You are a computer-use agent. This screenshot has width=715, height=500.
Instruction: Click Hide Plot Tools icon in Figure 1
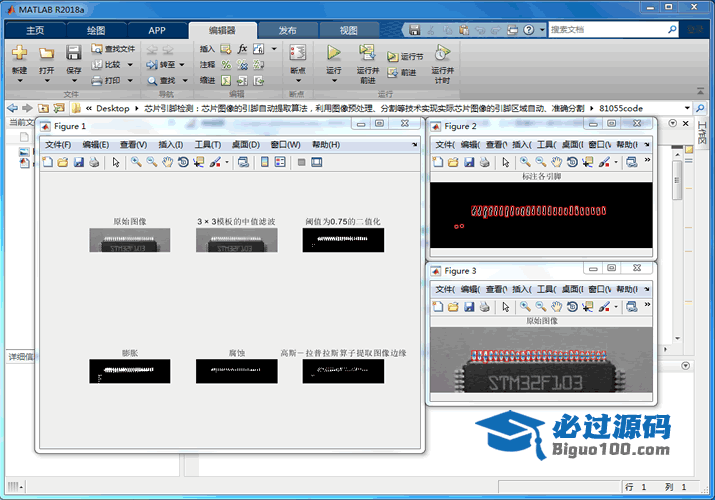click(x=301, y=162)
